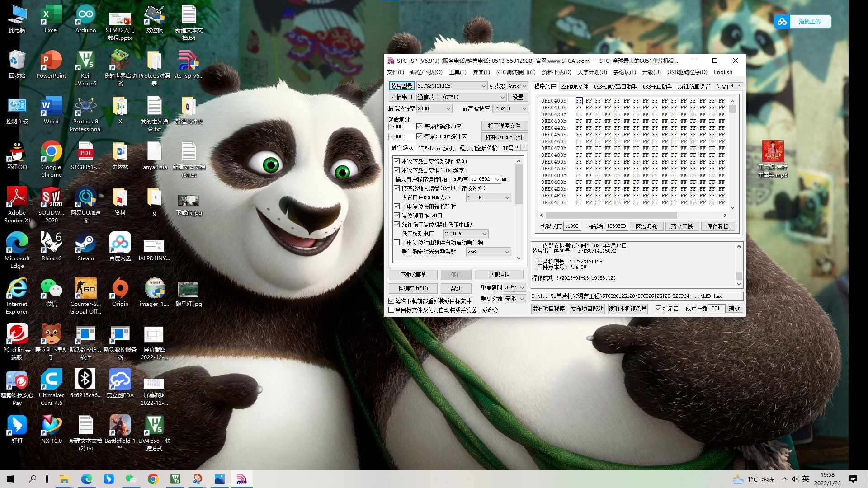Open Adobe Reader XI icon
The width and height of the screenshot is (868, 488).
click(x=17, y=205)
